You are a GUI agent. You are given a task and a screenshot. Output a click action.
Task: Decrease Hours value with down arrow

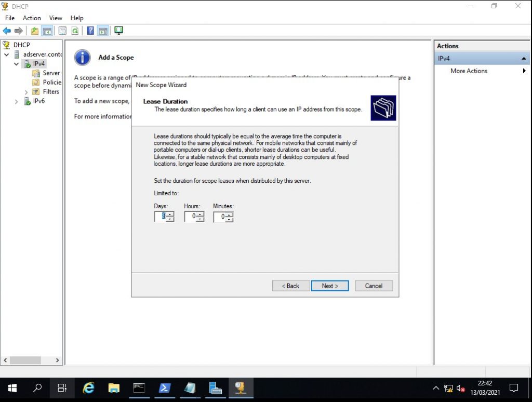click(x=200, y=219)
